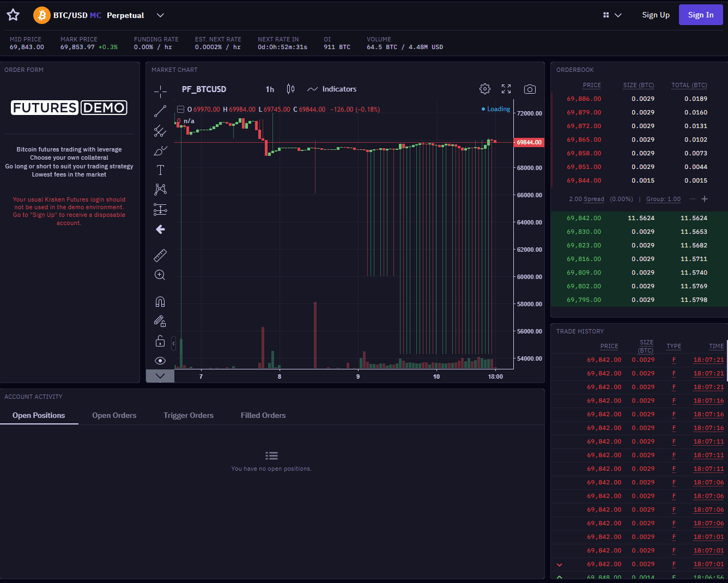Open the Group: 1.00 selector
This screenshot has height=583, width=728.
pyautogui.click(x=663, y=199)
